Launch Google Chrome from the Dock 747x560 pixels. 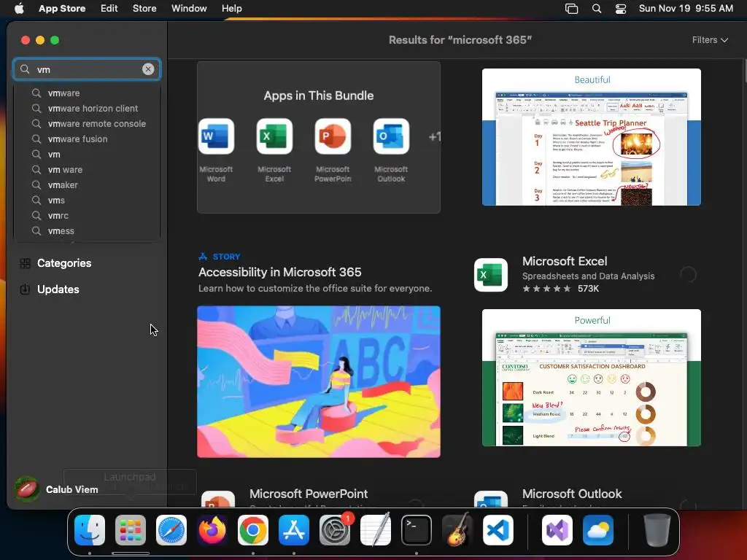pyautogui.click(x=253, y=530)
